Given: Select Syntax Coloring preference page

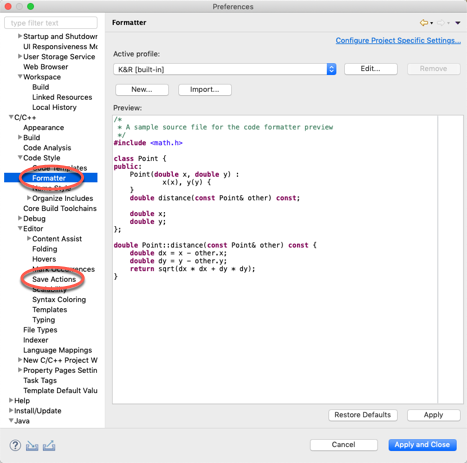Looking at the screenshot, I should (59, 300).
